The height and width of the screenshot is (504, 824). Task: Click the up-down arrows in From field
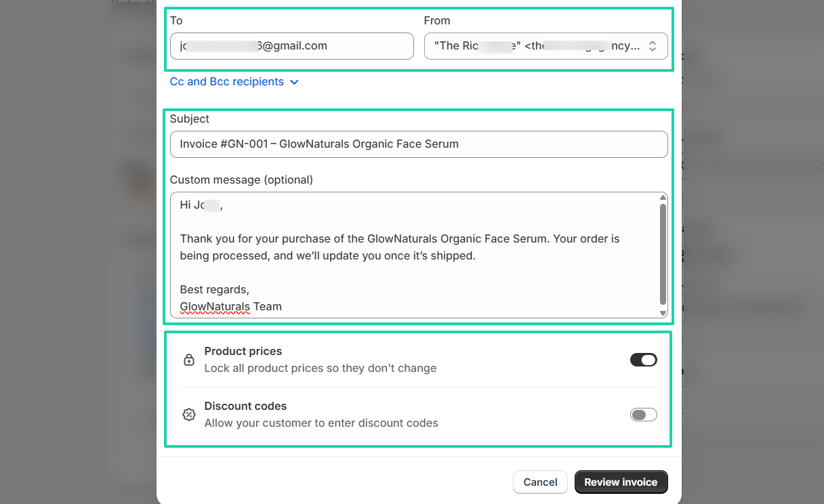coord(653,46)
